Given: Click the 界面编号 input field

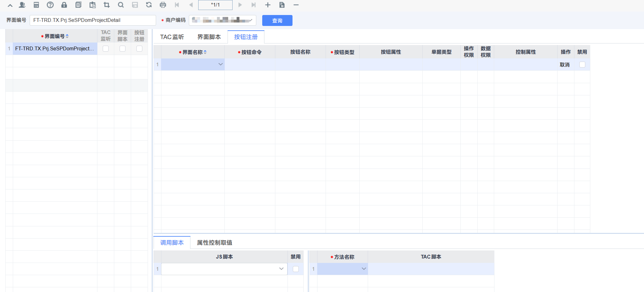Looking at the screenshot, I should 93,20.
